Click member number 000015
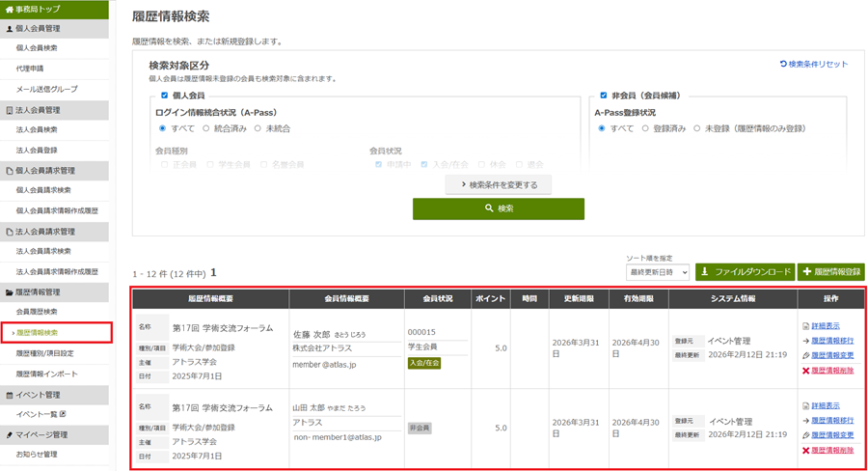 click(x=421, y=332)
